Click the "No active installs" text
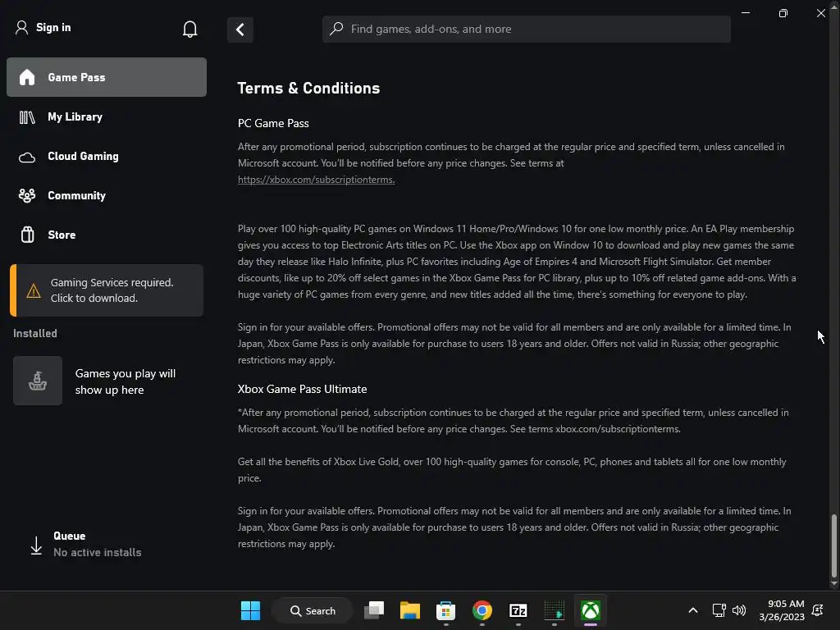This screenshot has height=630, width=840. coord(98,552)
